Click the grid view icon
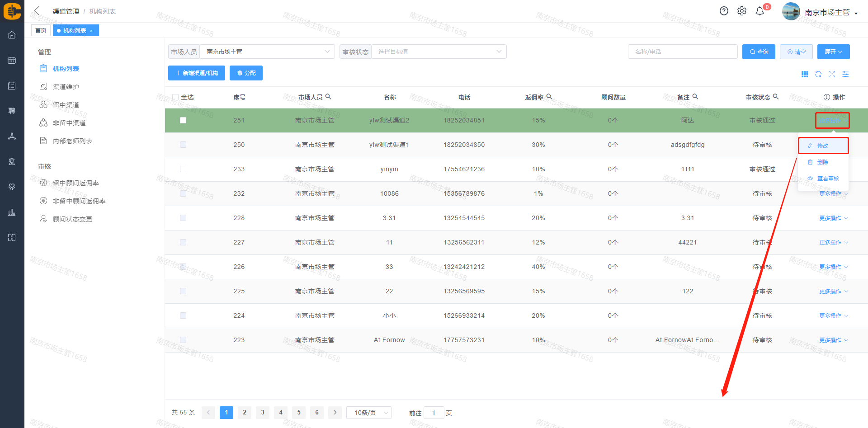Viewport: 868px width, 428px height. 805,74
